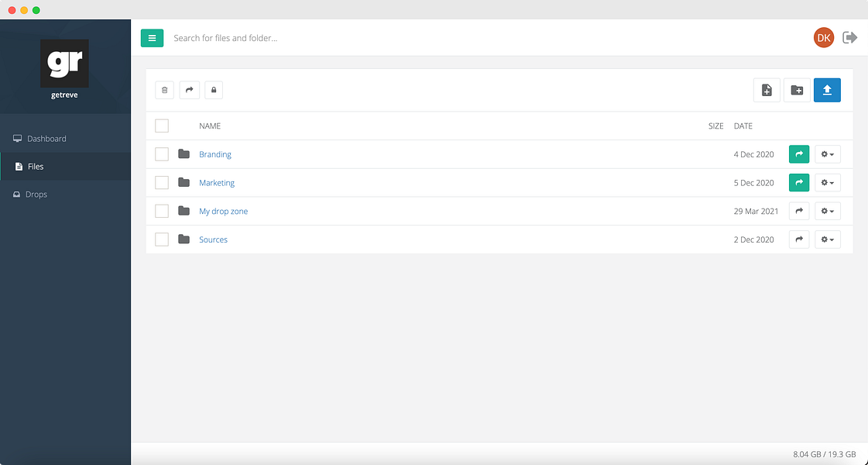The width and height of the screenshot is (868, 465).
Task: Open the My drop zone folder link
Action: tap(224, 211)
